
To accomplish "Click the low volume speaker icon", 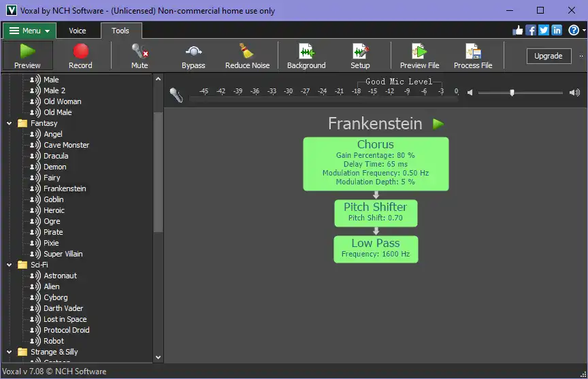I will (x=470, y=93).
